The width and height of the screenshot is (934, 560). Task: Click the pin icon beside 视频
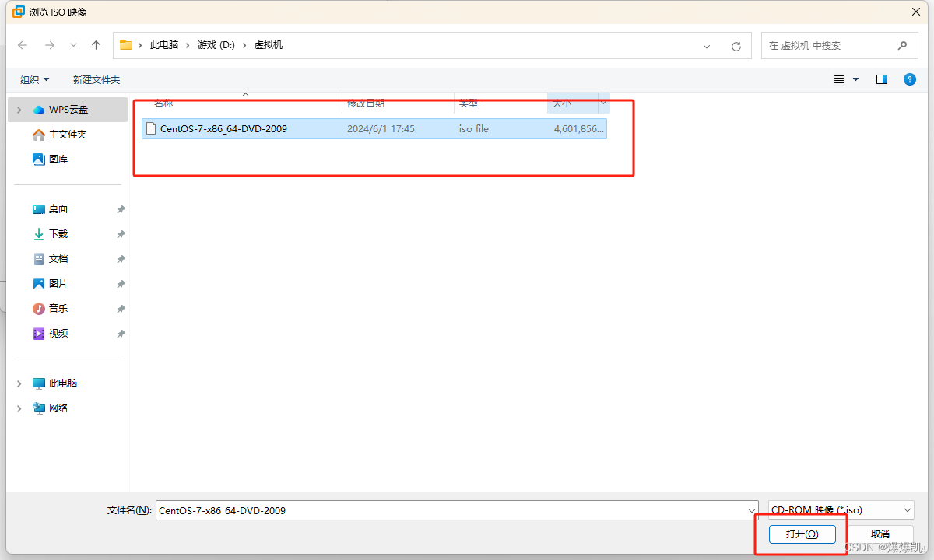point(121,334)
